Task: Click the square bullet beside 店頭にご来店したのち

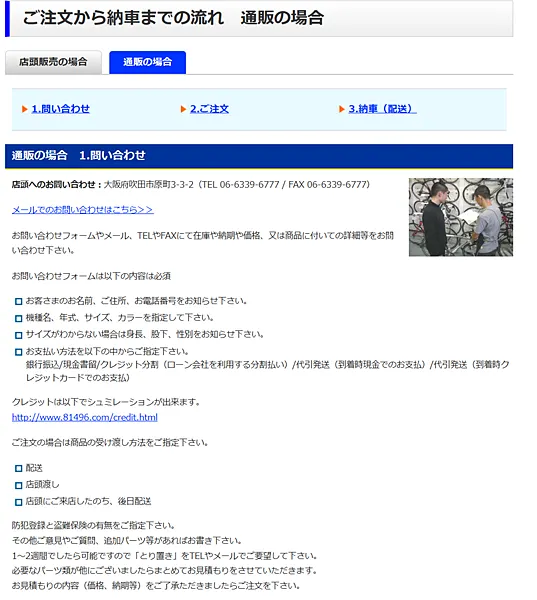Action: tap(18, 502)
